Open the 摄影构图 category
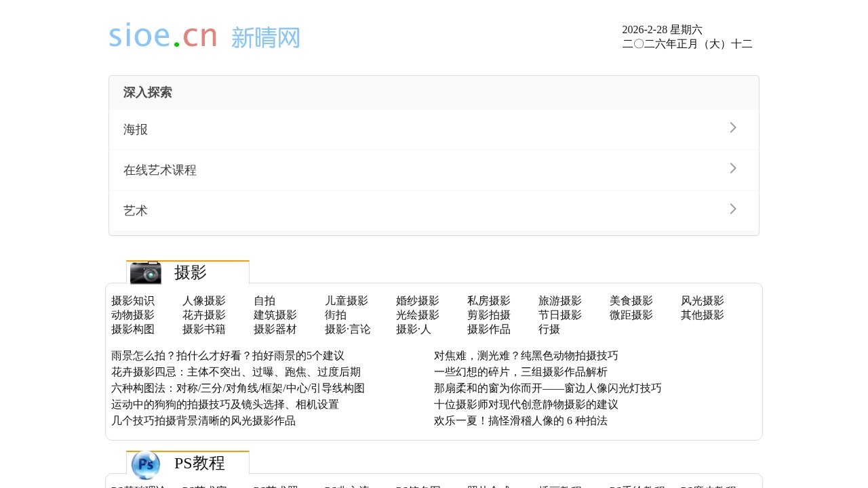This screenshot has width=868, height=488. coord(132,329)
